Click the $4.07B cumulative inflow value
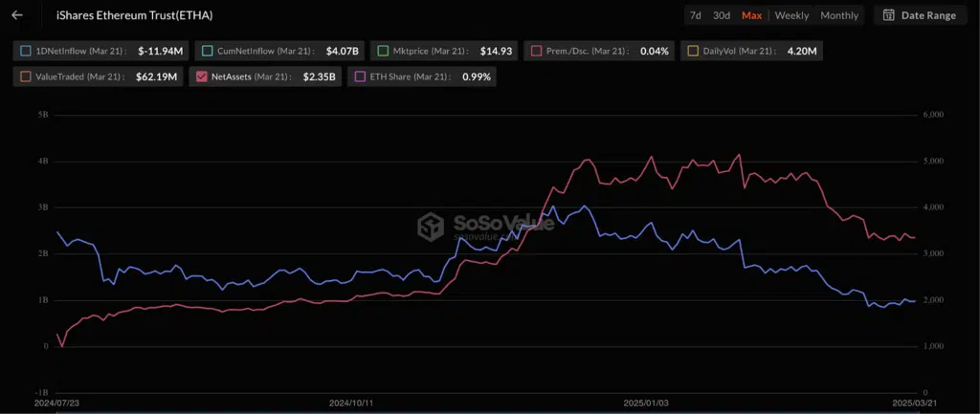 pos(342,52)
